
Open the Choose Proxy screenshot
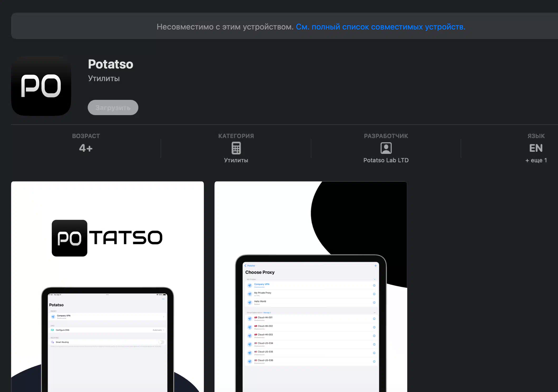click(x=311, y=287)
